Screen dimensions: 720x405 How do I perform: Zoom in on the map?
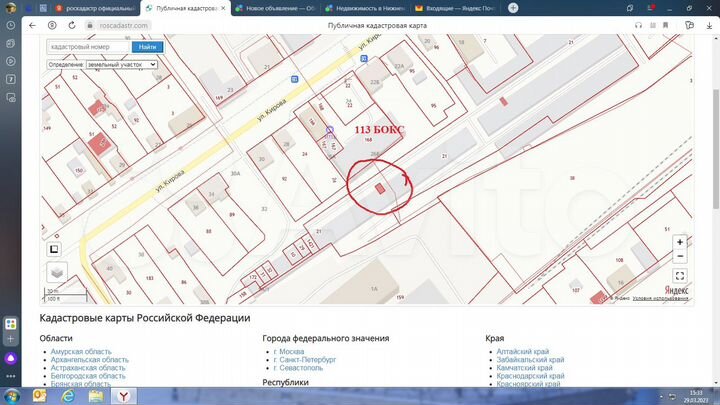pyautogui.click(x=680, y=242)
